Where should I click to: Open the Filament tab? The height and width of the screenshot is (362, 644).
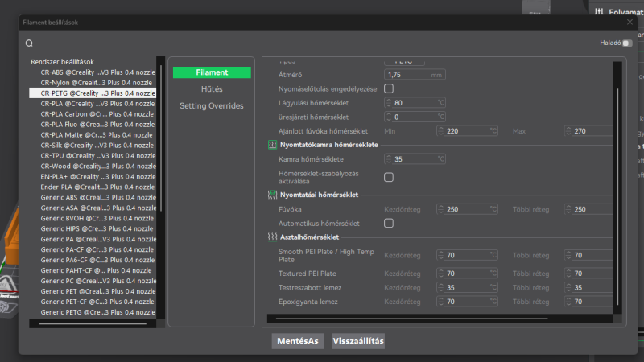coord(212,72)
